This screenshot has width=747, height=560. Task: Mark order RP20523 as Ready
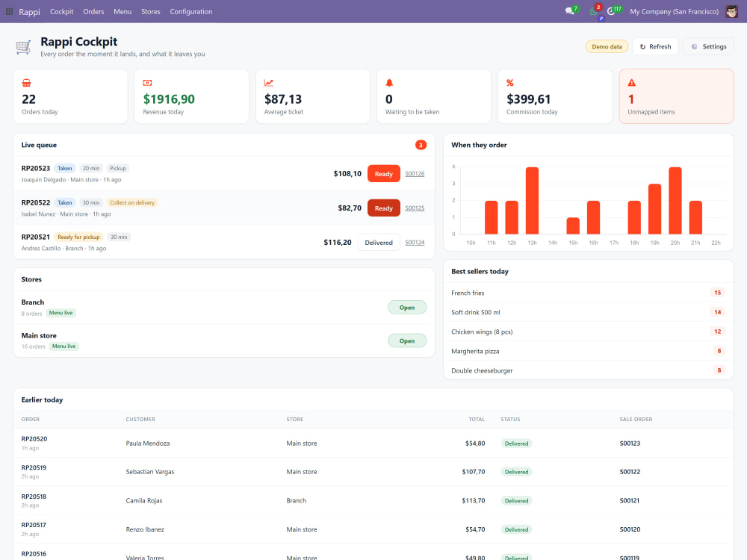coord(383,174)
